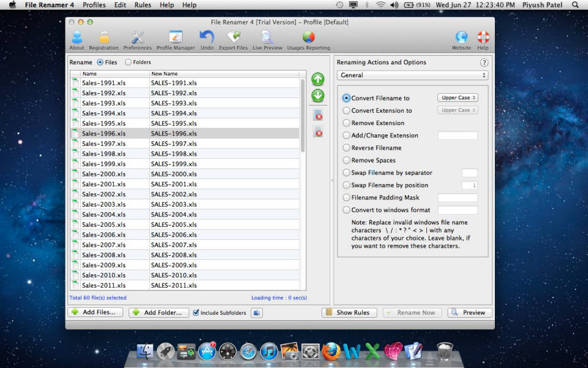Open the About toolbar icon
This screenshot has width=588, height=368.
coord(77,40)
